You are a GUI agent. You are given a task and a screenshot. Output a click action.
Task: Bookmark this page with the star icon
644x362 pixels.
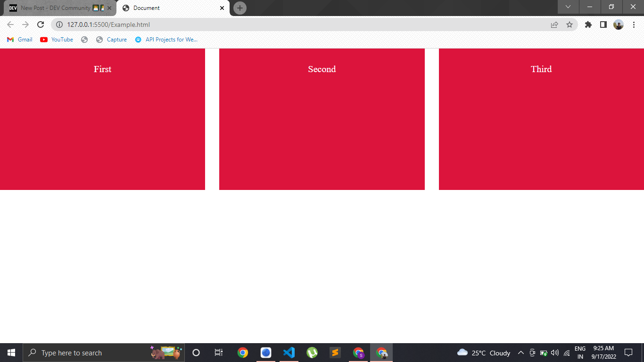pos(570,25)
